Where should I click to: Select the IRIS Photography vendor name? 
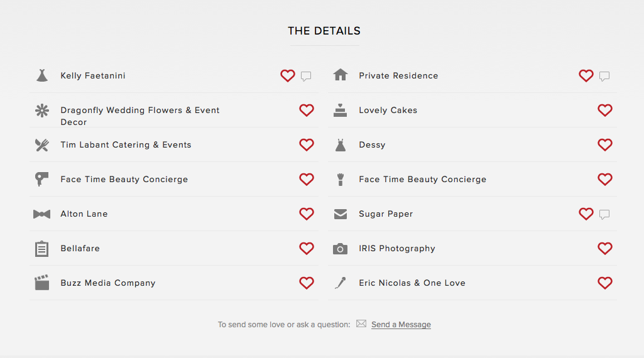[x=396, y=248]
